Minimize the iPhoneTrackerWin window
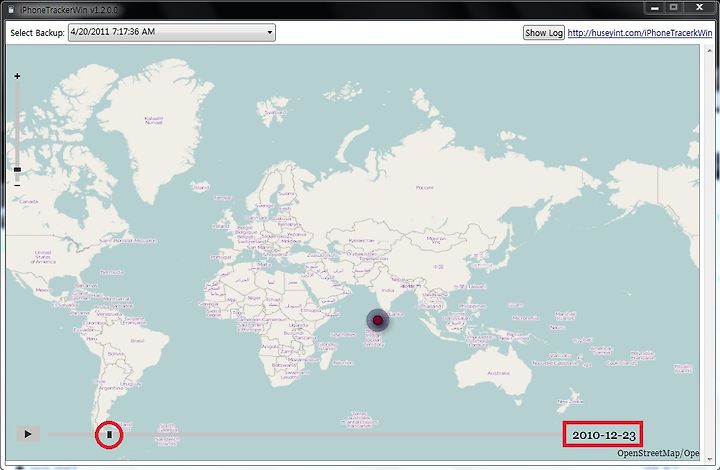This screenshot has height=470, width=720. pos(655,7)
